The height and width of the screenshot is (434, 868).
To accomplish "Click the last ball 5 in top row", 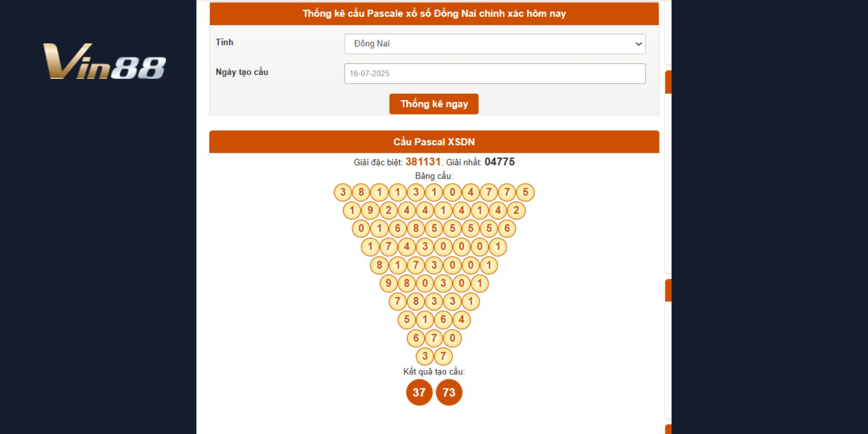I will click(525, 192).
